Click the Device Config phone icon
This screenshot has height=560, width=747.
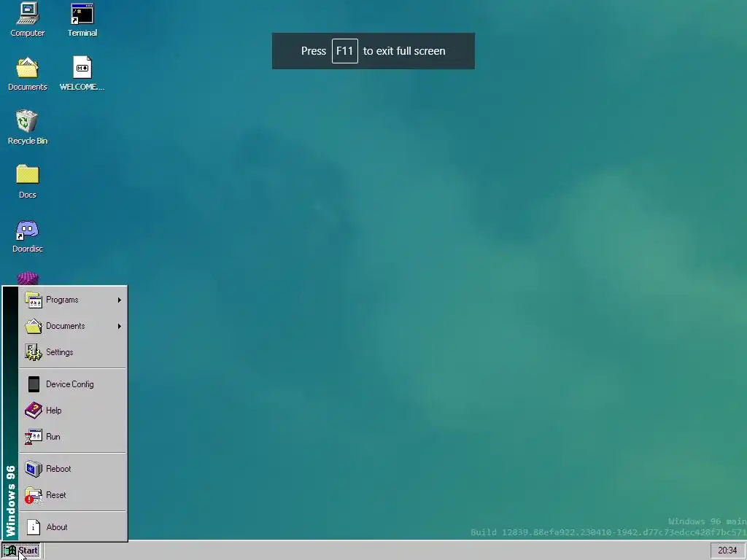point(34,384)
